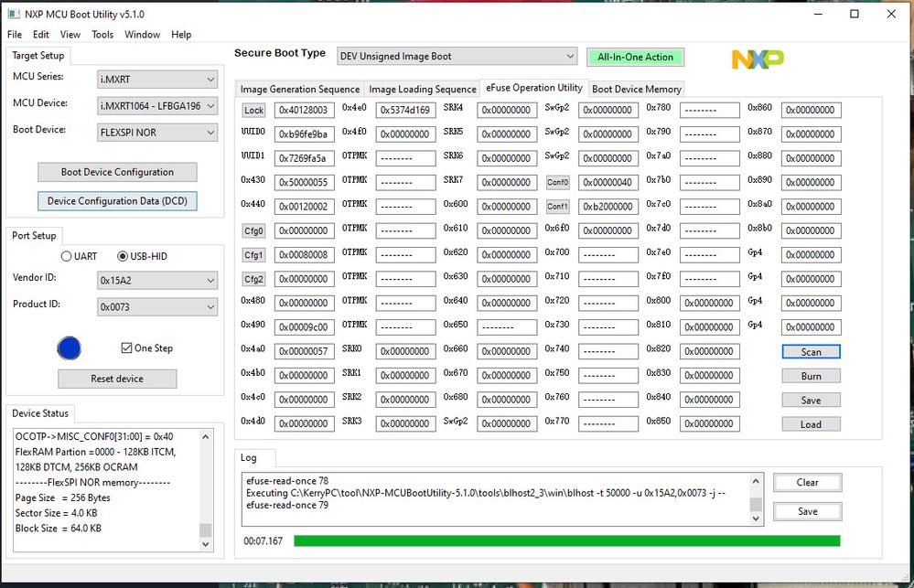This screenshot has height=588, width=914.
Task: Click the Conf0 value field 0x00000040
Action: (608, 182)
